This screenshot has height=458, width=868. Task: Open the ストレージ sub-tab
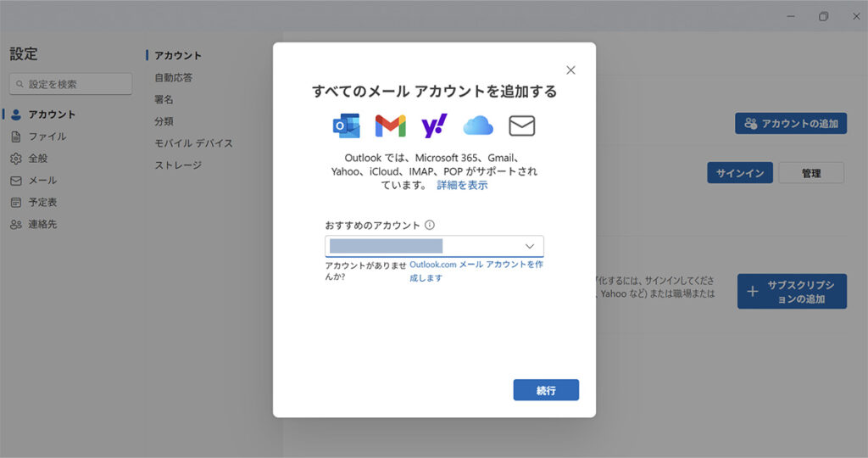pos(178,165)
